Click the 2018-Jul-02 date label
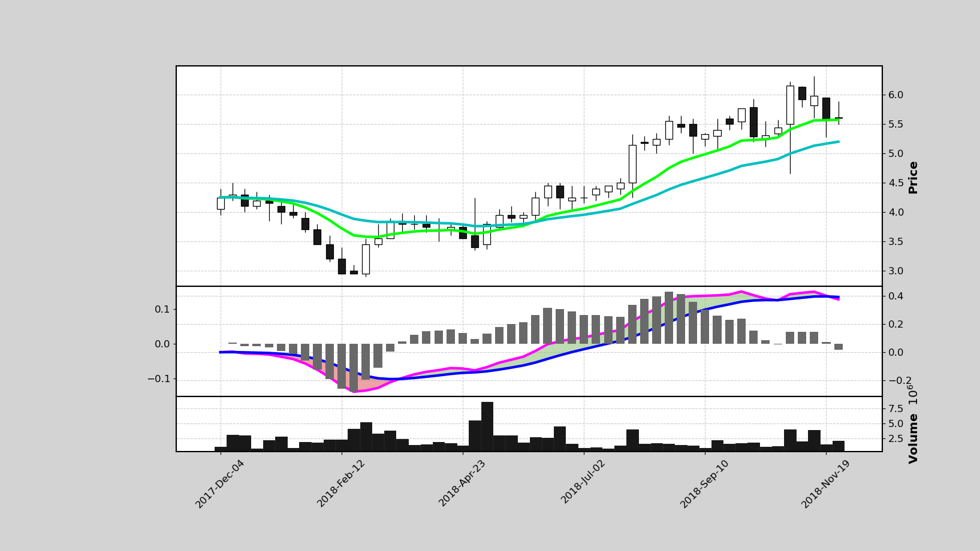Image resolution: width=980 pixels, height=551 pixels. click(583, 482)
